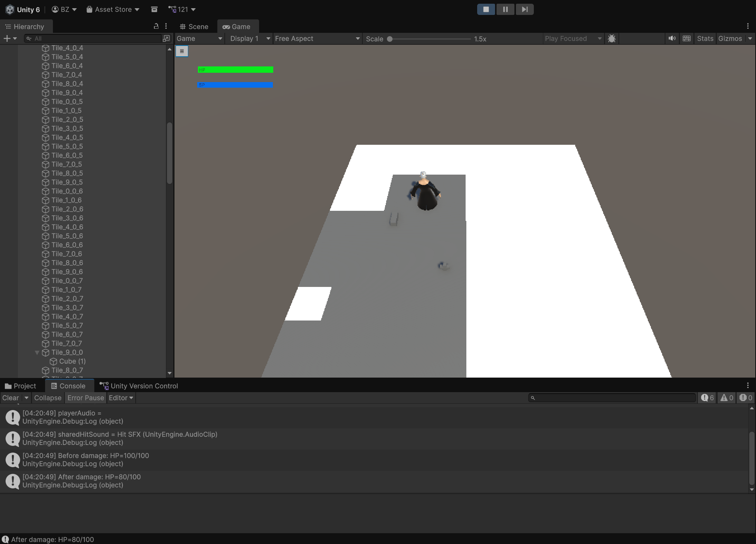Viewport: 756px width, 544px height.
Task: Switch to the Project tab
Action: click(x=21, y=386)
